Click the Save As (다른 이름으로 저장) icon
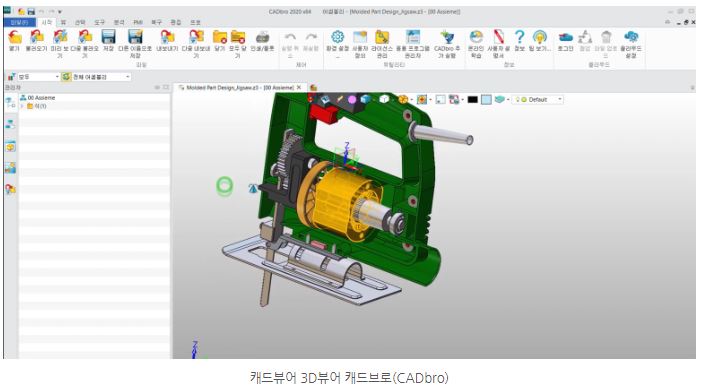The width and height of the screenshot is (703, 391). coord(135,37)
